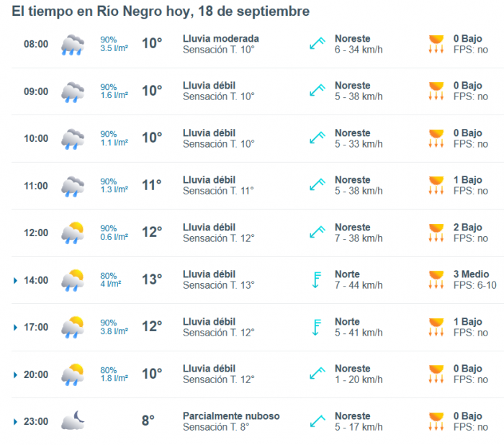
Task: Expand the 23:00 forecast row
Action: click(x=16, y=422)
